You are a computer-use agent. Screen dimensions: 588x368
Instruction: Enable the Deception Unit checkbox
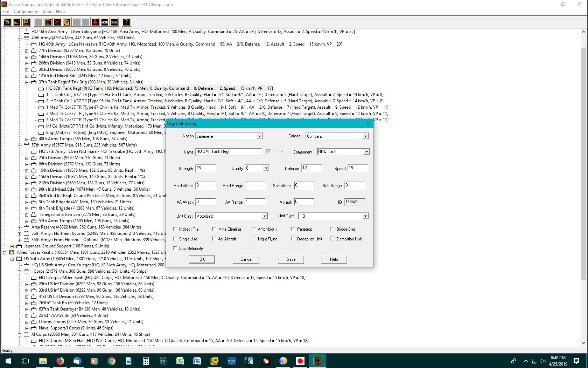point(293,239)
